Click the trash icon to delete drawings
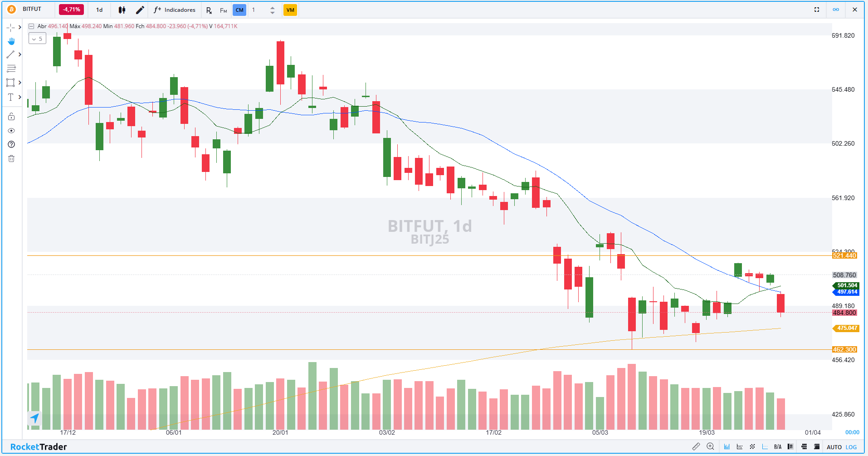This screenshot has height=456, width=868. click(11, 158)
